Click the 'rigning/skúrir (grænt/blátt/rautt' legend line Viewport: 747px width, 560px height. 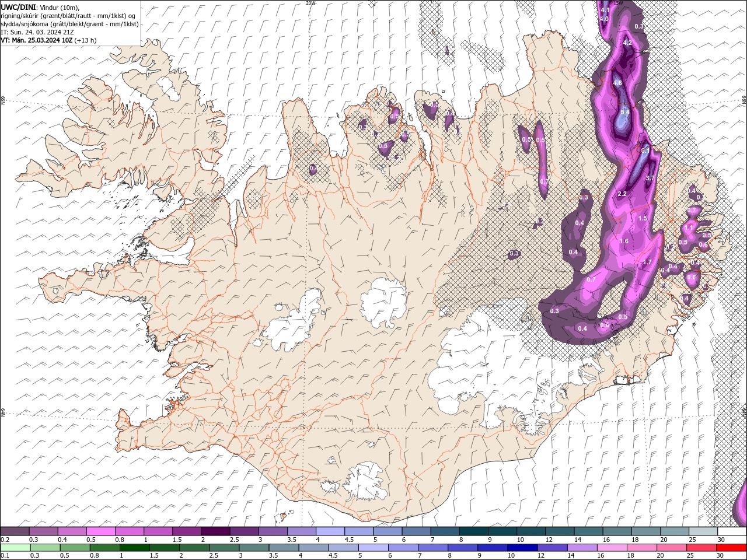(x=69, y=16)
